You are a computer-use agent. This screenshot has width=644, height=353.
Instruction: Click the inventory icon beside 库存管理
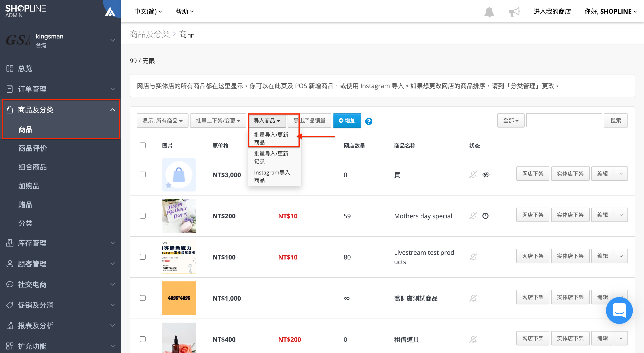(x=10, y=243)
